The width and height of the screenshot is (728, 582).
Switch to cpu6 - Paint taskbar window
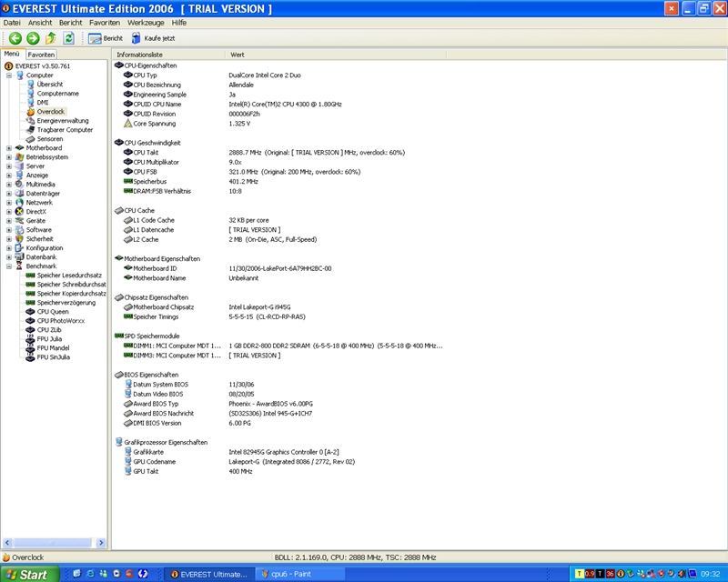tap(299, 574)
